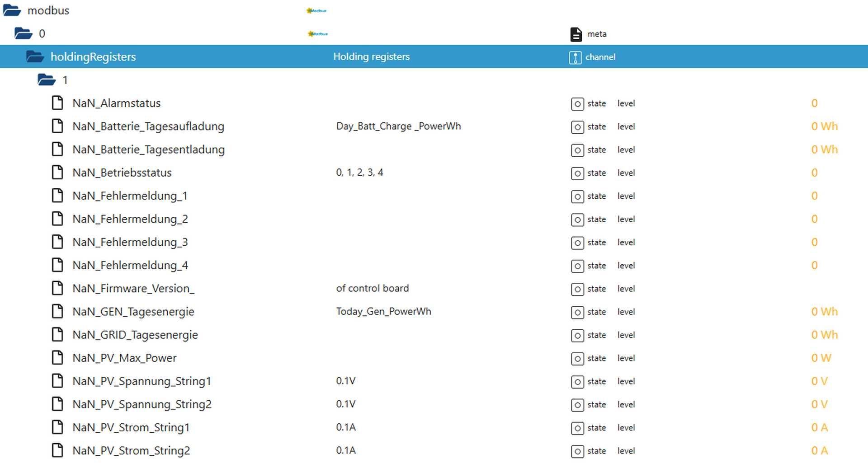
Task: Click state icon in NaN_Betriebsstatus row
Action: pos(577,173)
